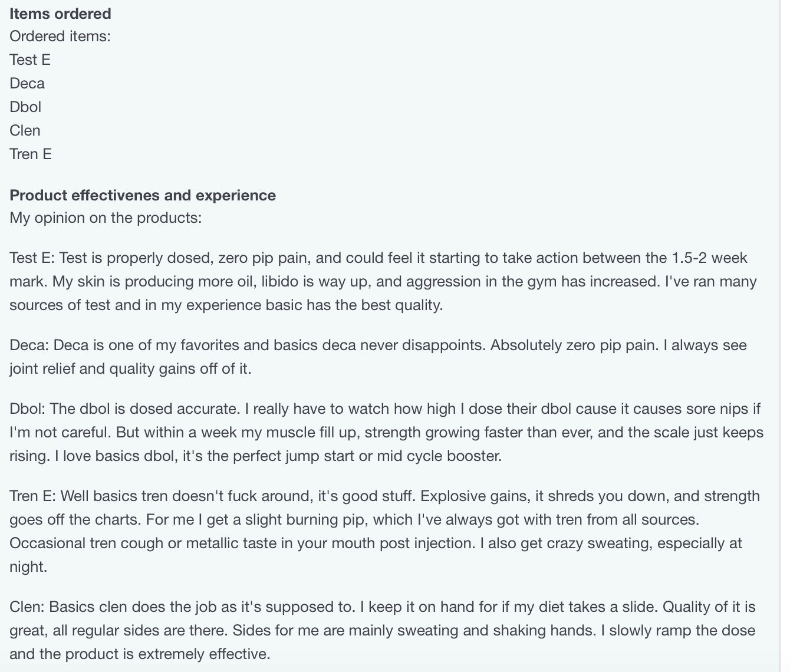Click the word "night." ending the Tren paragraph
The width and height of the screenshot is (790, 672).
click(28, 567)
